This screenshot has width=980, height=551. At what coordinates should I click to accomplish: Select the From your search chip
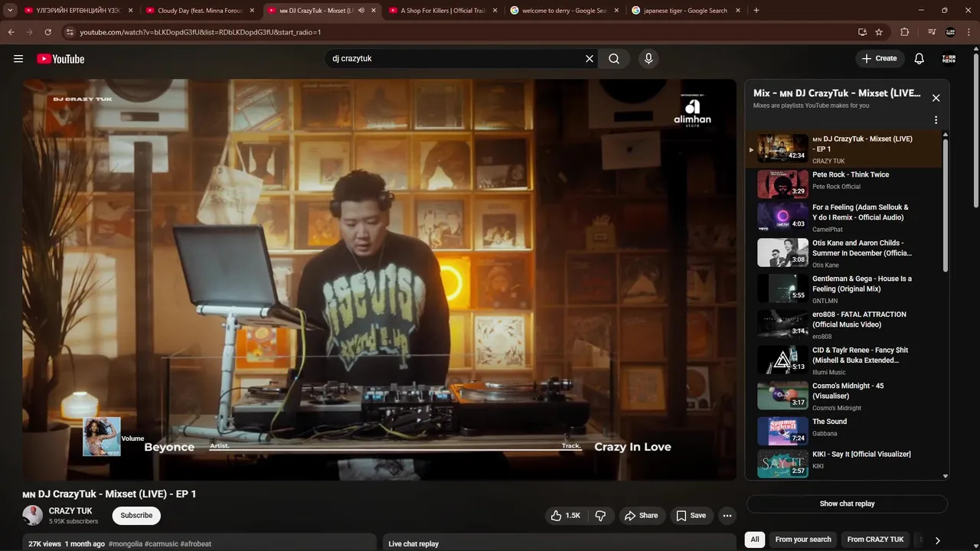coord(803,540)
